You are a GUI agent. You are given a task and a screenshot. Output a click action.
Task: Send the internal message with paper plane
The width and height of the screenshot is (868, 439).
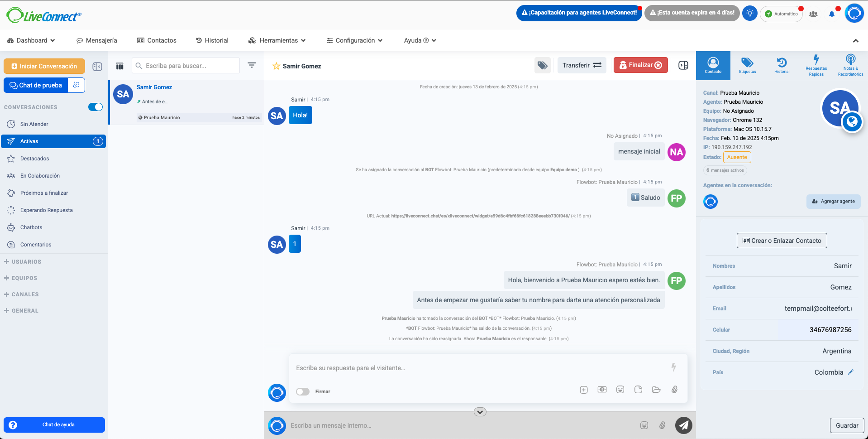coord(683,425)
